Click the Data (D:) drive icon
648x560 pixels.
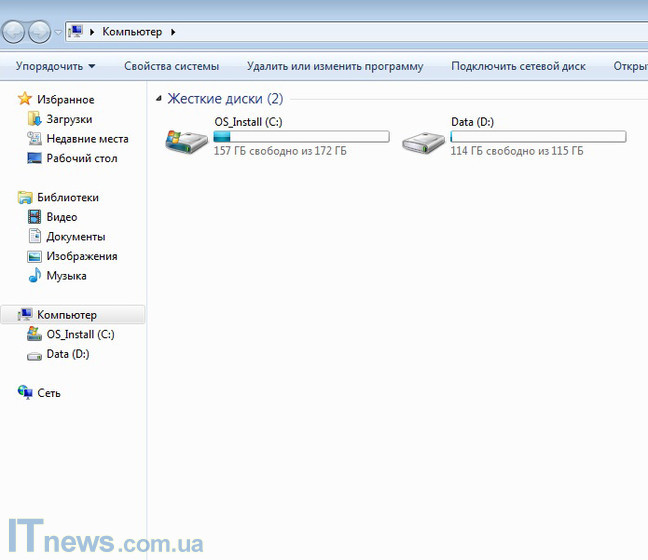tap(423, 141)
